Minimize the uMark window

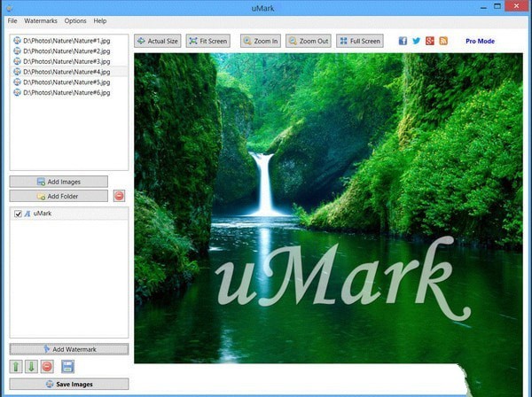483,7
